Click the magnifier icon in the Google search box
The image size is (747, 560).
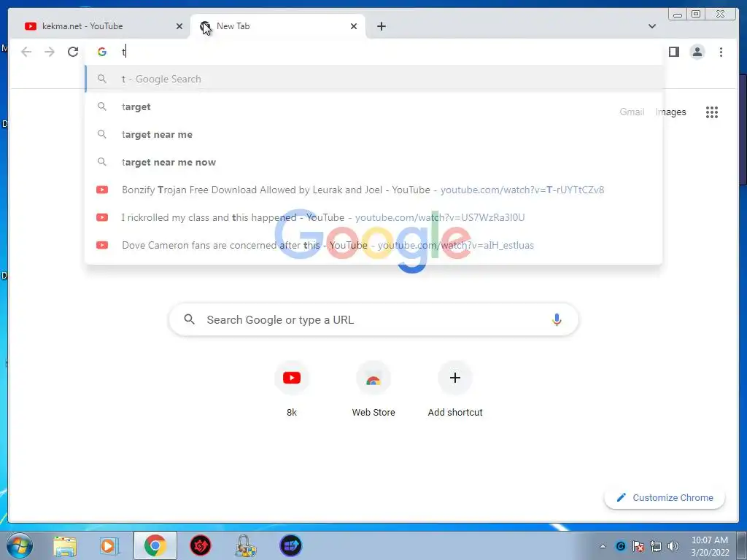(x=189, y=319)
